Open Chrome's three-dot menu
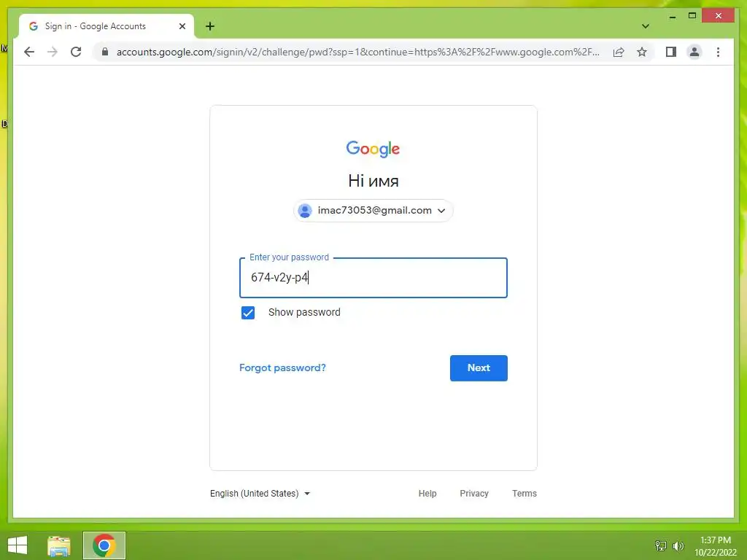The width and height of the screenshot is (747, 560). coord(718,52)
